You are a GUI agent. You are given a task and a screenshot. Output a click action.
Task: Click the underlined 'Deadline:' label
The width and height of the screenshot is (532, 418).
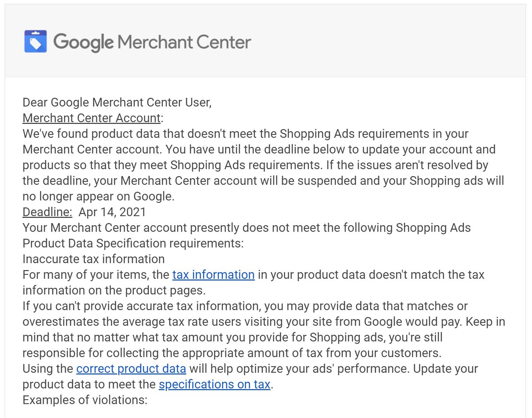[x=47, y=212]
